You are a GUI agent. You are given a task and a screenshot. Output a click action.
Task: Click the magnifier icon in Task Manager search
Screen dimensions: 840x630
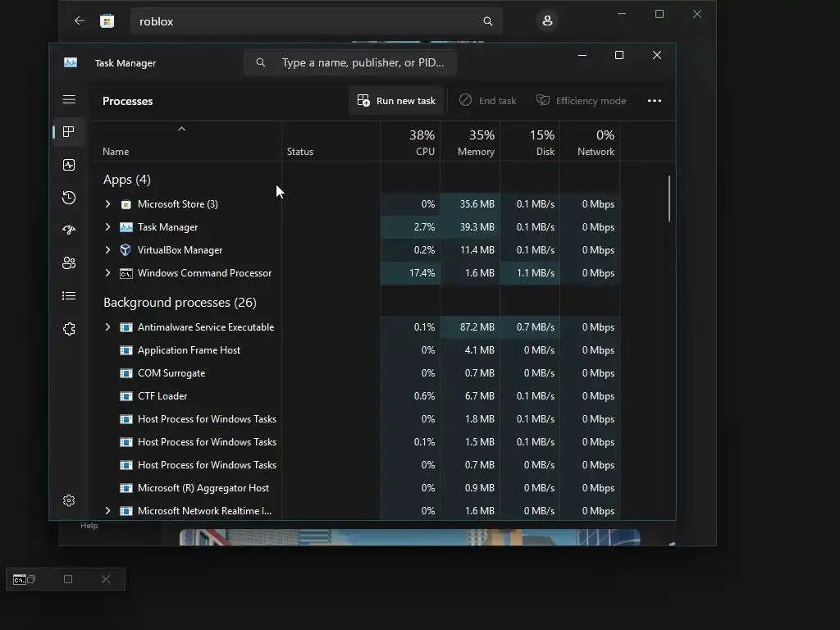[x=261, y=62]
